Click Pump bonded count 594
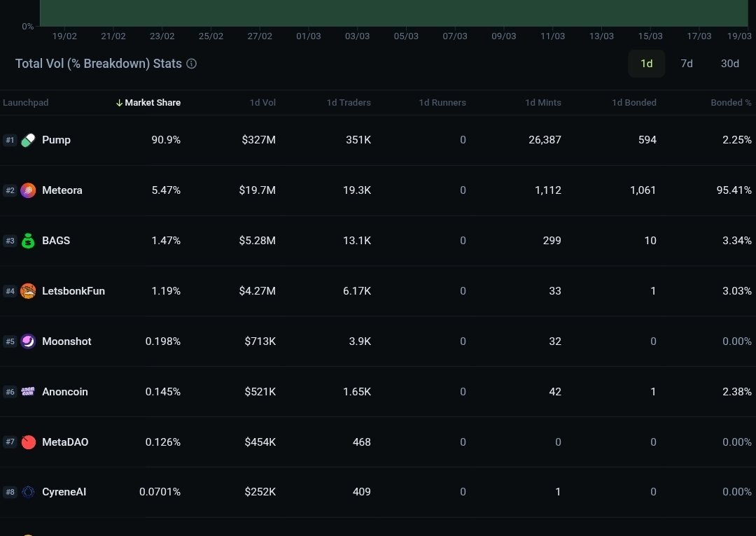The width and height of the screenshot is (756, 536). point(647,140)
